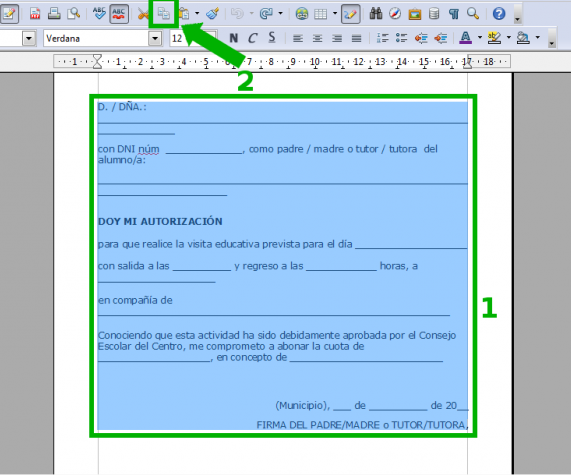The image size is (571, 475).
Task: Open the Navigator compass icon
Action: coord(395,14)
